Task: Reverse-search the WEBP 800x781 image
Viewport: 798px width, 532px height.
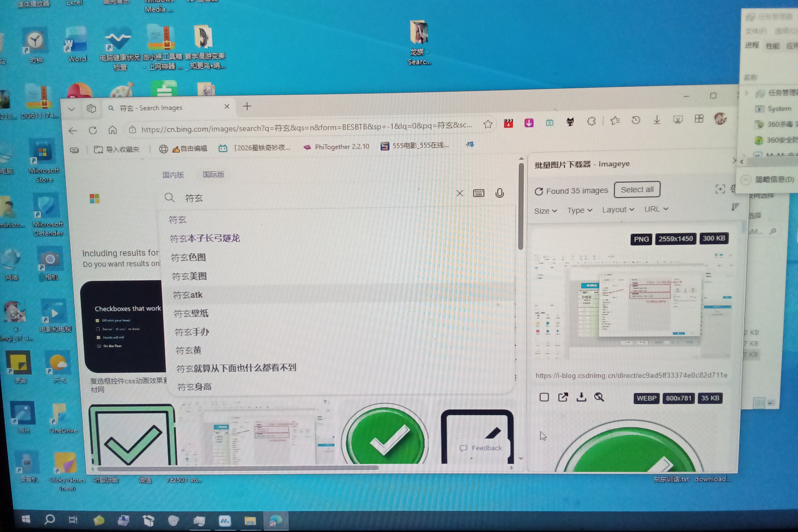Action: click(599, 397)
